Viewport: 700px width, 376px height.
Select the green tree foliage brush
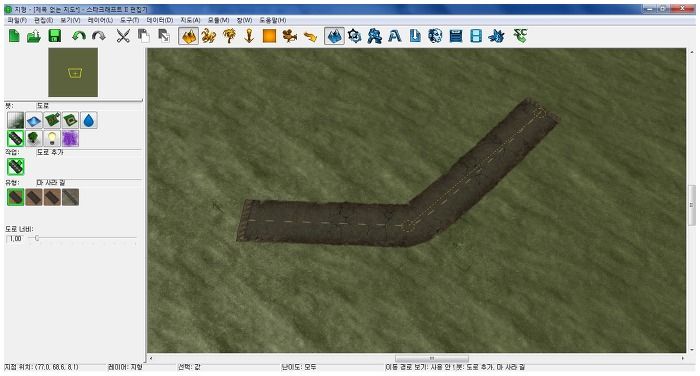pos(34,138)
